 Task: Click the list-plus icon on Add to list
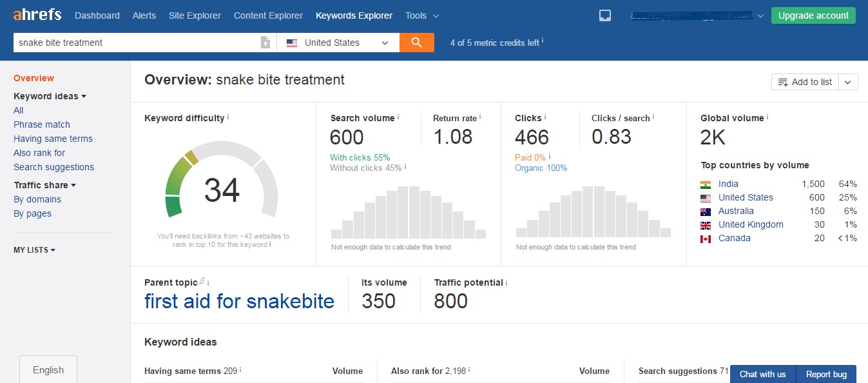click(x=783, y=82)
